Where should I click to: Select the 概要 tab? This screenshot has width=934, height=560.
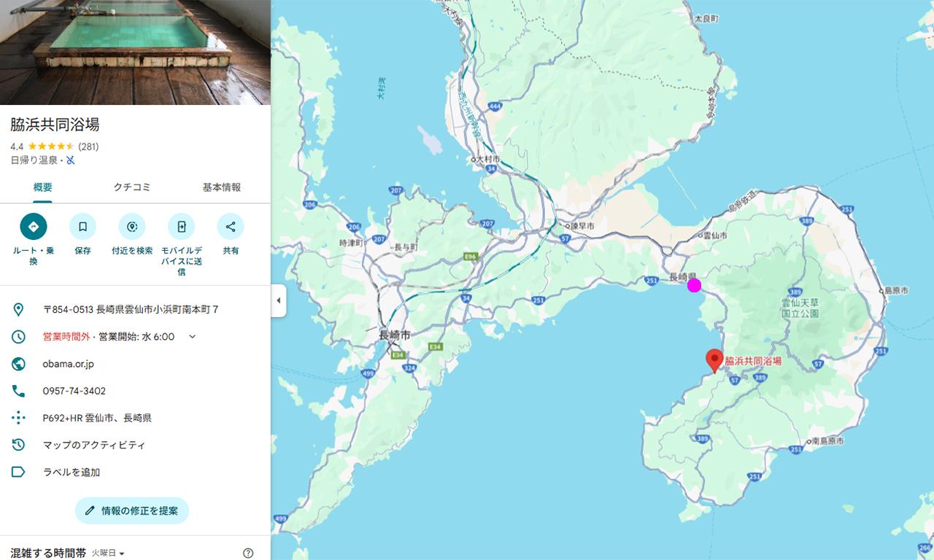[x=43, y=187]
